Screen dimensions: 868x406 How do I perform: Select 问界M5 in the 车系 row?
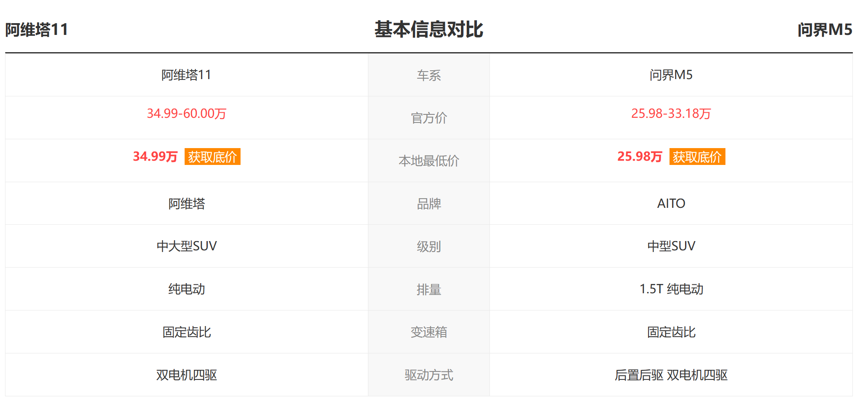[671, 75]
